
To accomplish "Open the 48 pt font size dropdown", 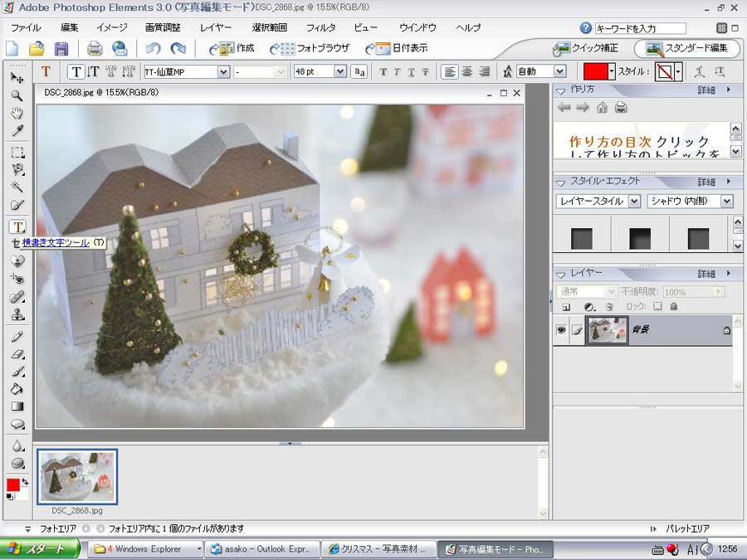I will click(340, 72).
